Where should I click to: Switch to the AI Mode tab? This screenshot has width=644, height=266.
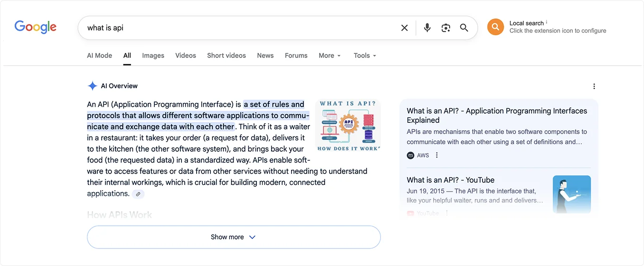pos(99,55)
